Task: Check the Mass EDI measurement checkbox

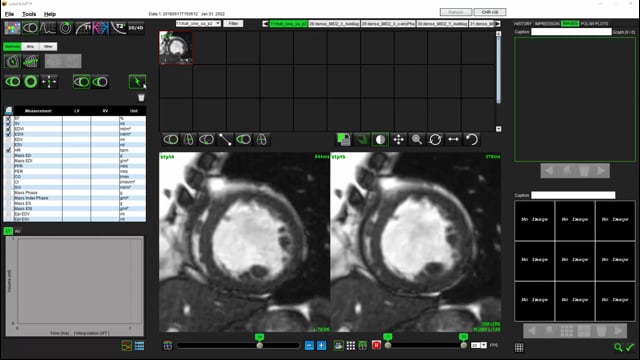Action: pos(8,161)
